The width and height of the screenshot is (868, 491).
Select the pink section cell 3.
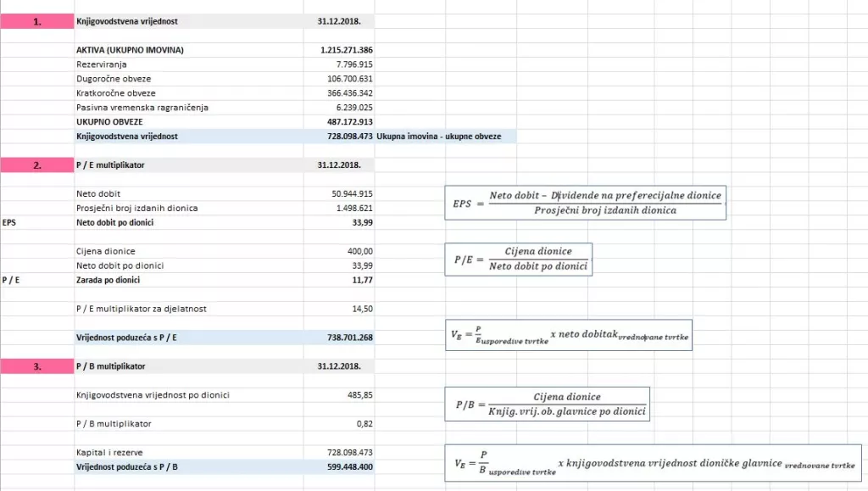tap(36, 366)
